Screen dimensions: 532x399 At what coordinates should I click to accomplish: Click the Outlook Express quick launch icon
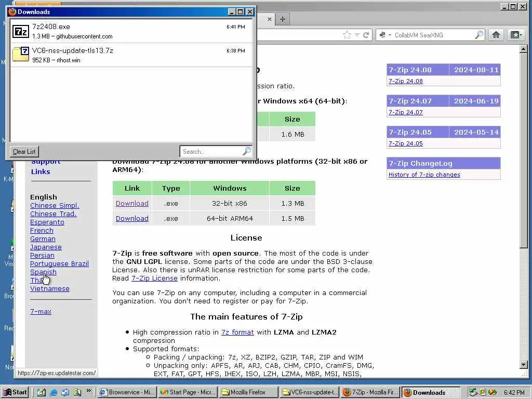65,393
